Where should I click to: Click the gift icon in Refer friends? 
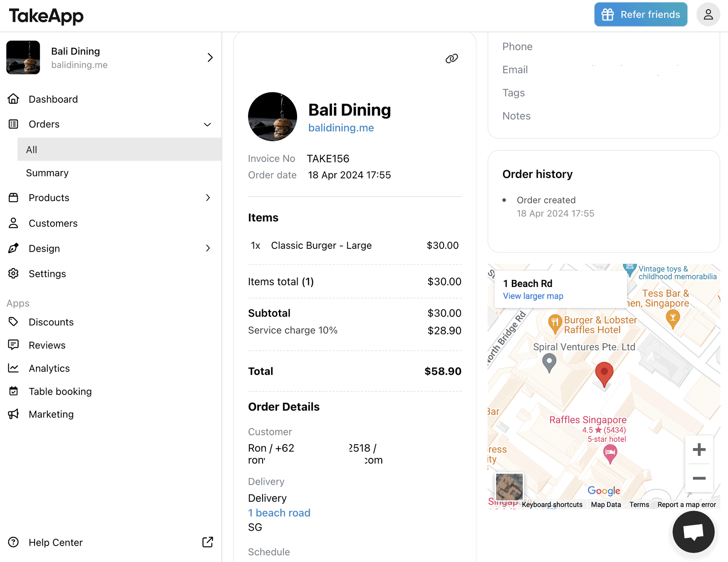pos(608,15)
